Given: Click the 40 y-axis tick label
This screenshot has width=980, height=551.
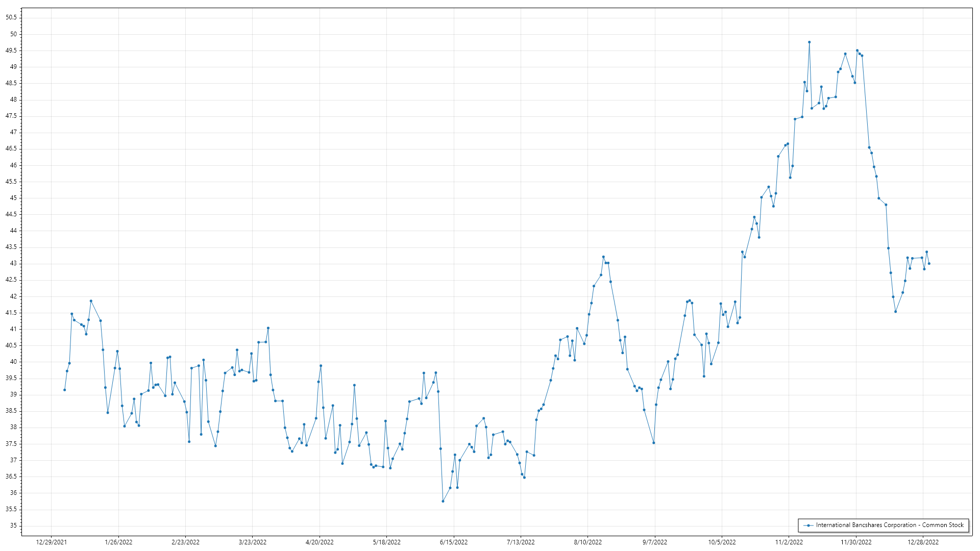Looking at the screenshot, I should tap(13, 362).
